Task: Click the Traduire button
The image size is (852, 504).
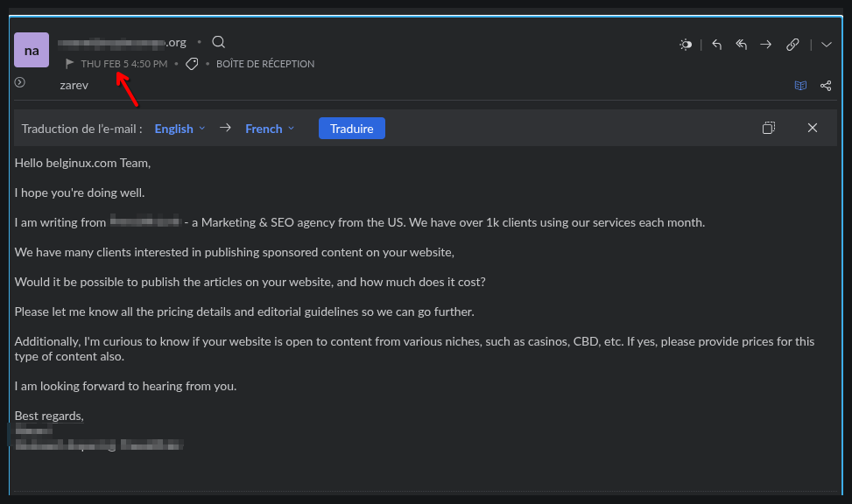Action: (x=351, y=129)
